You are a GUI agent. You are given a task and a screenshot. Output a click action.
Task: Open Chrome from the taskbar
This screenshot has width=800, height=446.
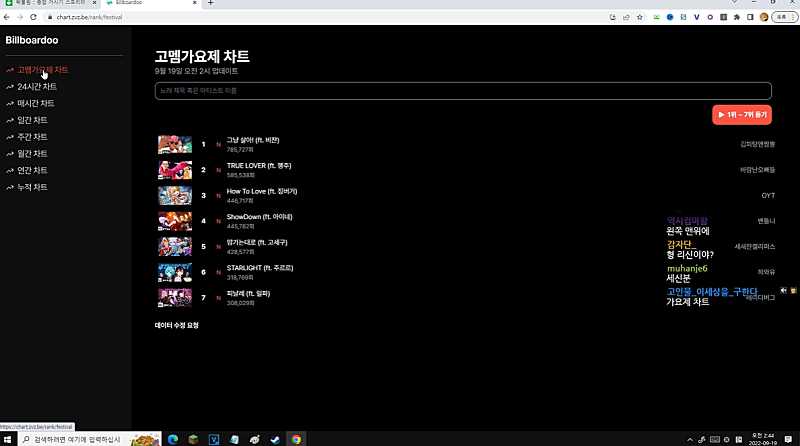(x=296, y=439)
